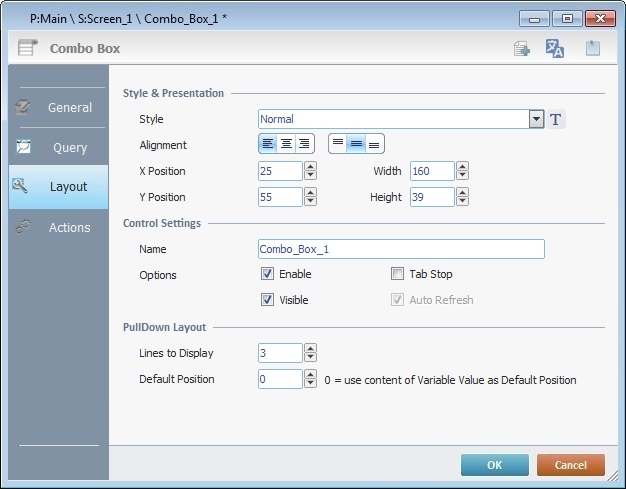This screenshot has height=489, width=626.
Task: Uncheck the Visible option
Action: 267,300
